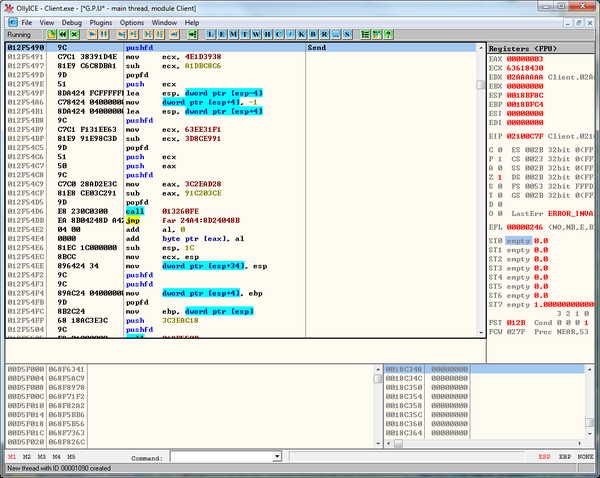Open the Log window via L button
The width and height of the screenshot is (600, 478).
[x=212, y=33]
